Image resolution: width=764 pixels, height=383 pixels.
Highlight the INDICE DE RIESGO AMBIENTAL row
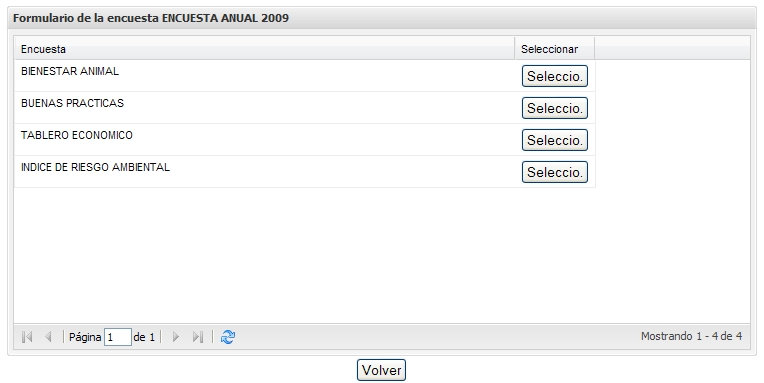305,172
